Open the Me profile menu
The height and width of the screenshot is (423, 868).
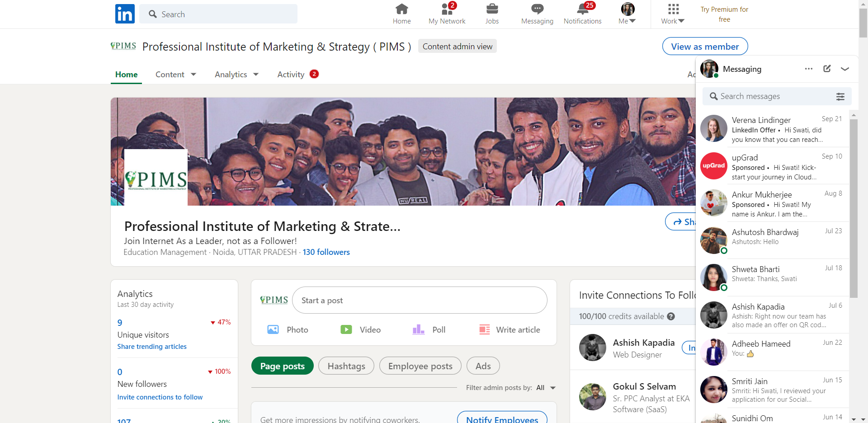pos(627,14)
